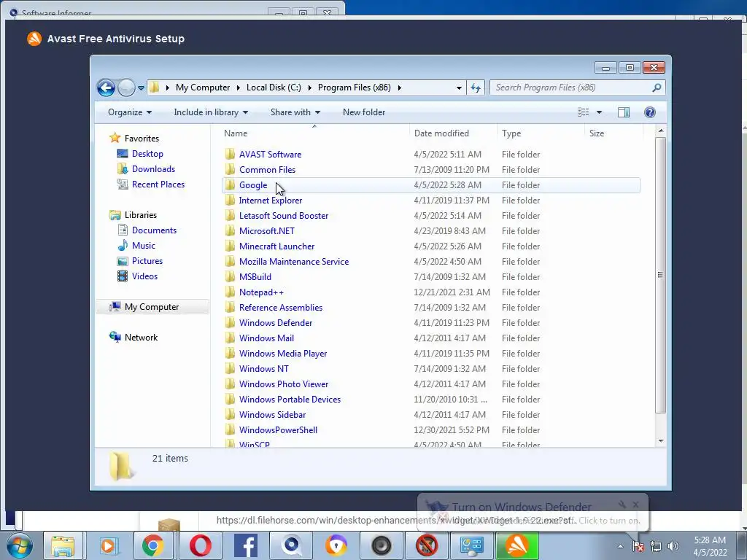Open the Documents library
Viewport: 747px width, 560px height.
[154, 230]
